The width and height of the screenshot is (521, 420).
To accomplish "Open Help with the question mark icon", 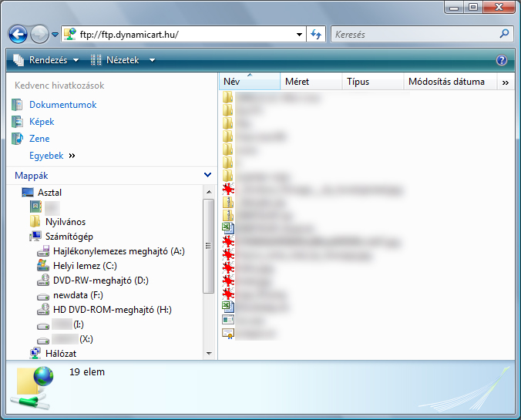I will pos(502,60).
